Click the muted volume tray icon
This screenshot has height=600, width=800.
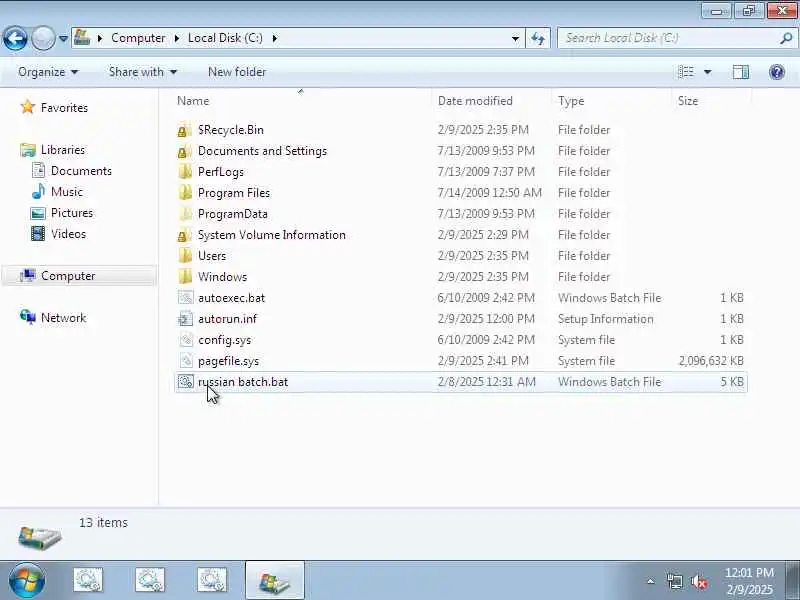click(699, 581)
